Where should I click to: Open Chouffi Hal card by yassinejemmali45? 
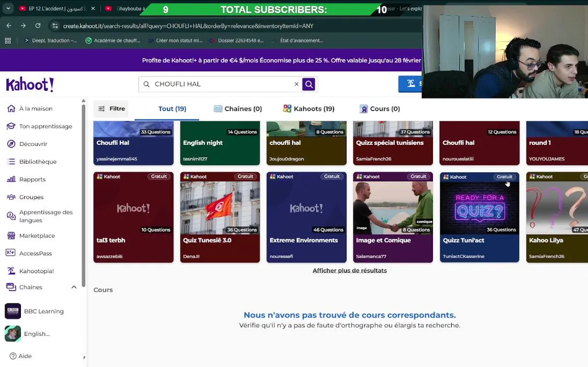pyautogui.click(x=134, y=143)
